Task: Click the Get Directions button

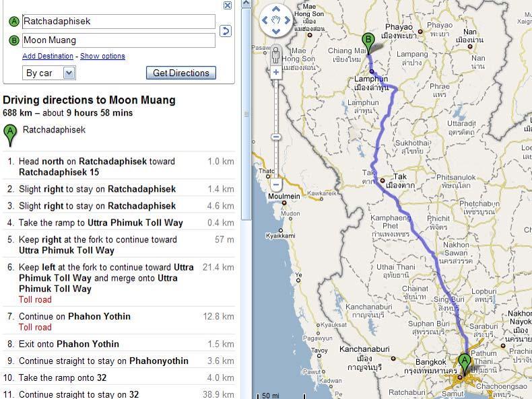Action: (x=181, y=73)
